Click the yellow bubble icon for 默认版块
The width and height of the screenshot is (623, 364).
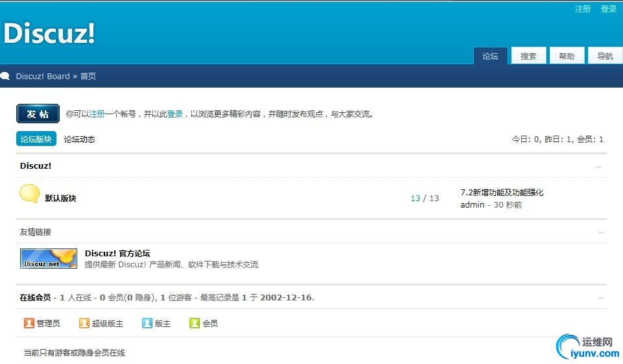point(29,193)
